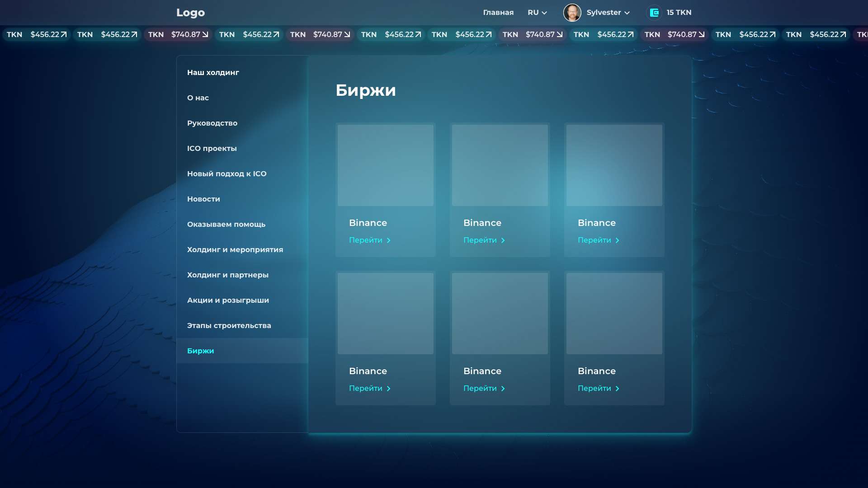This screenshot has width=868, height=488.
Task: Follow Перейти link in second-row right card
Action: [x=599, y=388]
